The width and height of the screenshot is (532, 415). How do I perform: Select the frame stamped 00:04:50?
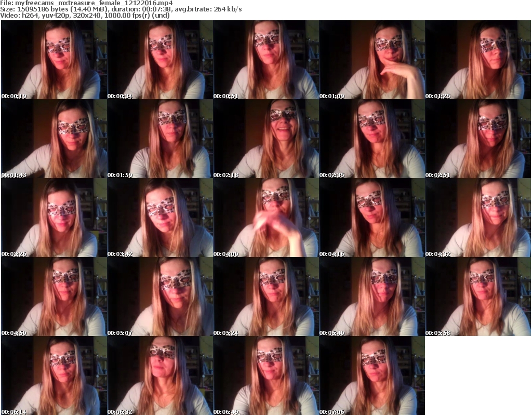[x=54, y=297]
